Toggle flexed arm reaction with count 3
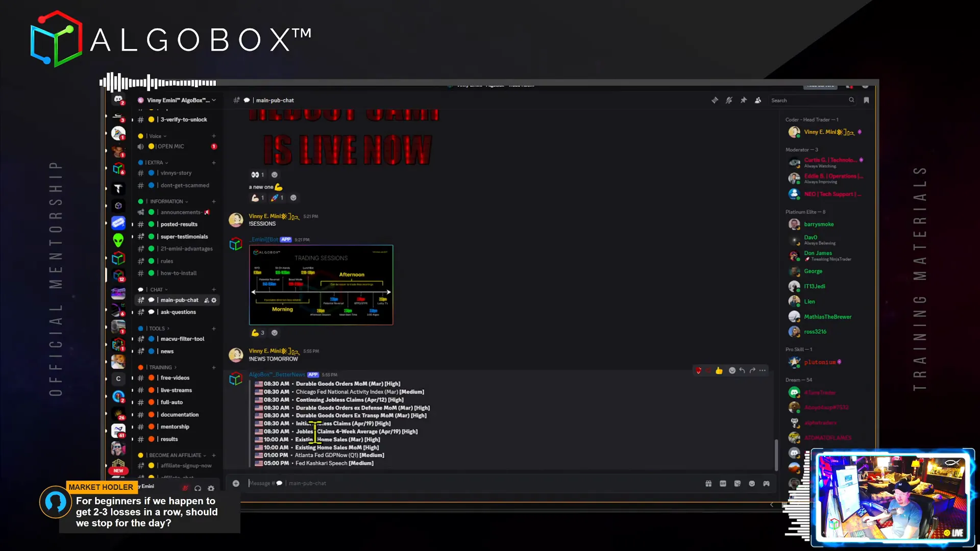 pos(258,333)
